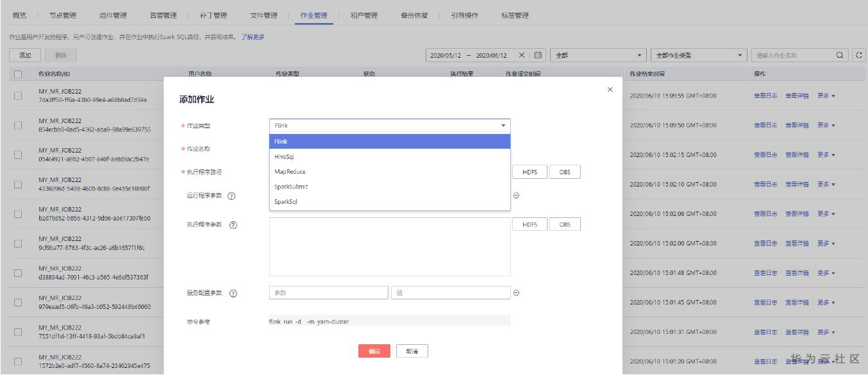
Task: Switch to the 组件管理 tab
Action: tap(113, 15)
